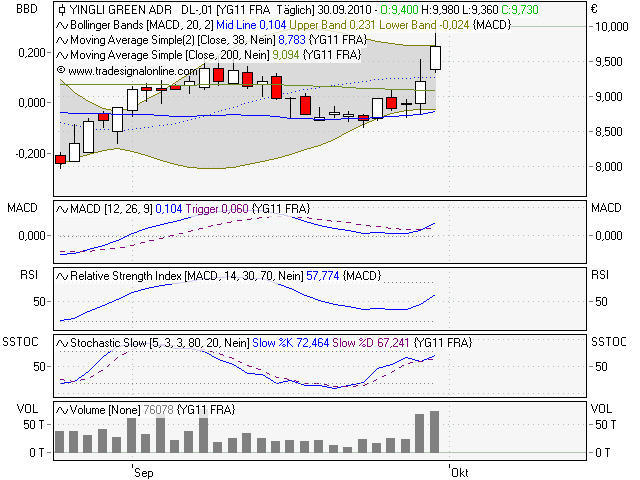This screenshot has width=640, height=480.
Task: Click the wave icon beside the 200-period Moving Average
Action: 62,55
